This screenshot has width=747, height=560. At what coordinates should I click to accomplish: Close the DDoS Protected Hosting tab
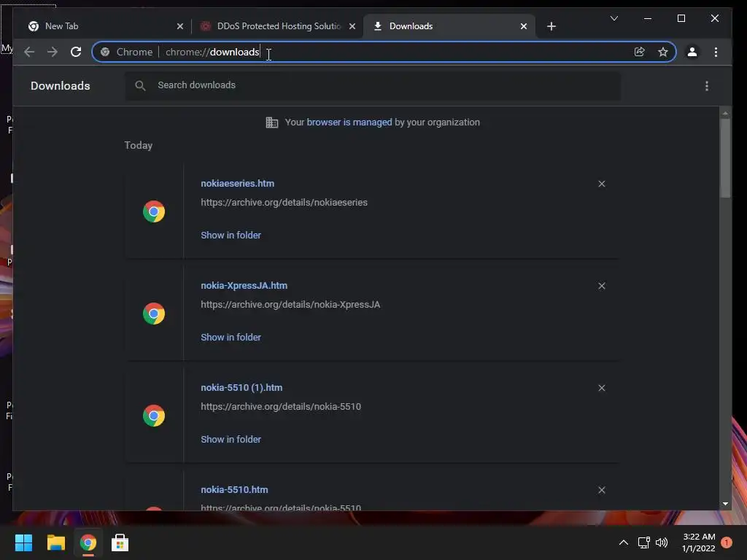pos(352,26)
